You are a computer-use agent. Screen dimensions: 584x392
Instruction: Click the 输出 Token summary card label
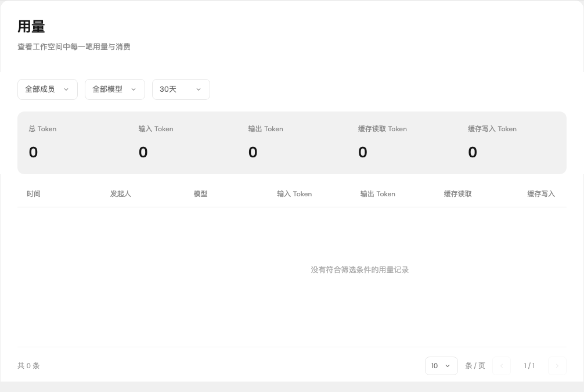265,129
